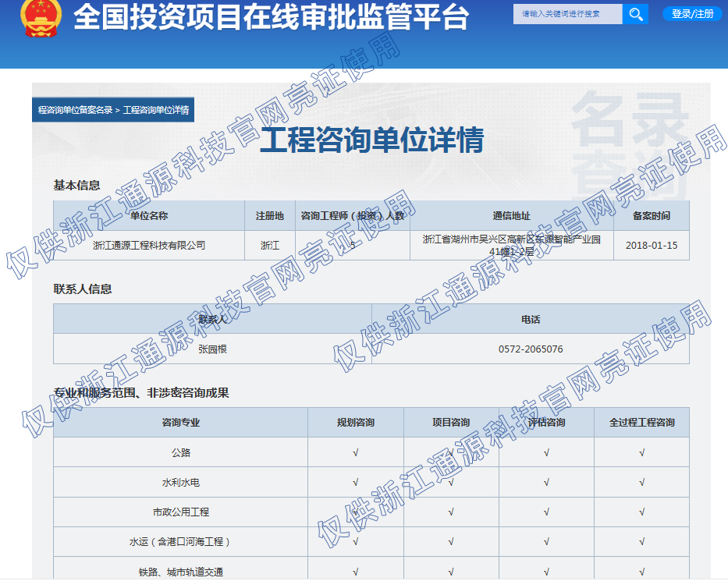
Task: Click the 全国投资项目在线审批监管平台 site title
Action: coord(271,17)
